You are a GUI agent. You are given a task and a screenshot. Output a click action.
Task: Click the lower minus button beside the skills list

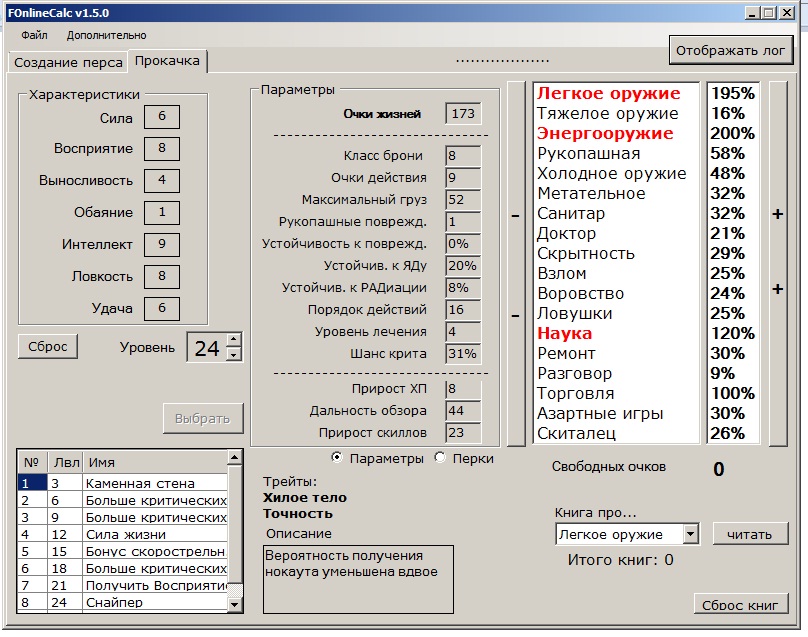click(515, 314)
